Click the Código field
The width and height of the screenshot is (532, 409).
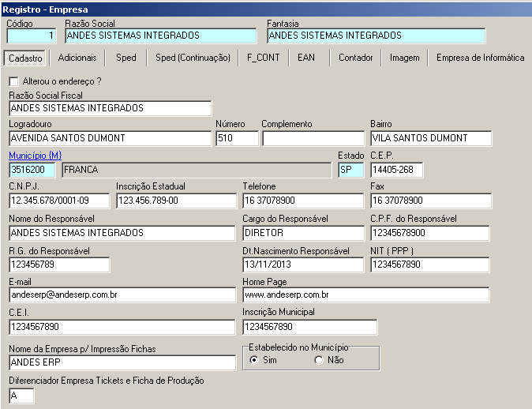click(32, 36)
